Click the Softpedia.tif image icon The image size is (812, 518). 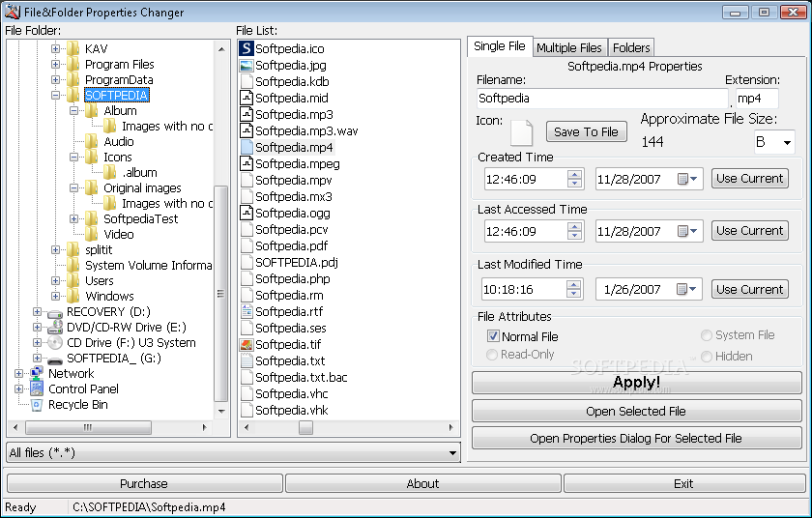(246, 344)
